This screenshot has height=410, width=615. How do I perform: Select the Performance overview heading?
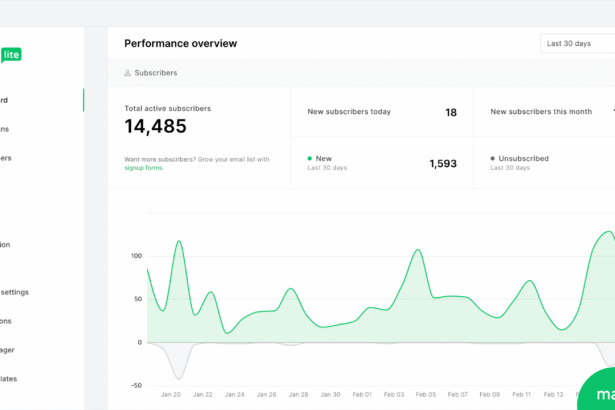tap(180, 44)
